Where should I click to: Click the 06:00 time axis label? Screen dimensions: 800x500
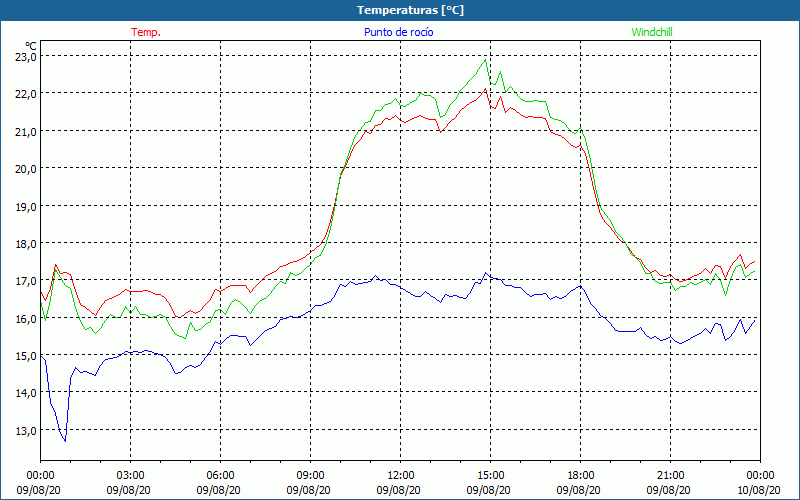point(220,476)
